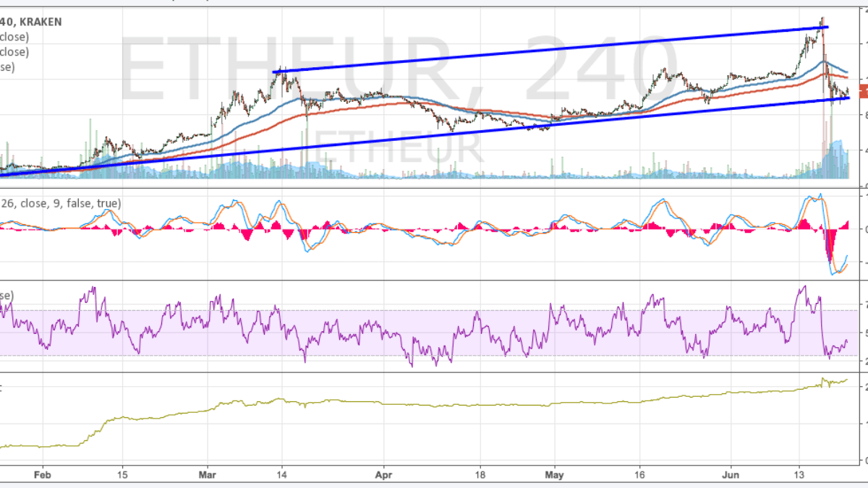Screen dimensions: 868x488
Task: Click the olive line in bottom pane
Action: tap(434, 405)
